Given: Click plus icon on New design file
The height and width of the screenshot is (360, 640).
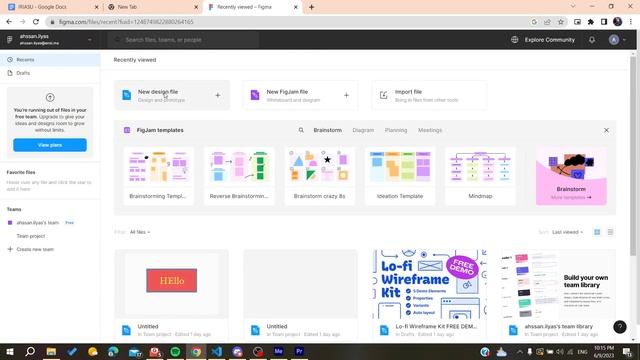Looking at the screenshot, I should click(218, 95).
